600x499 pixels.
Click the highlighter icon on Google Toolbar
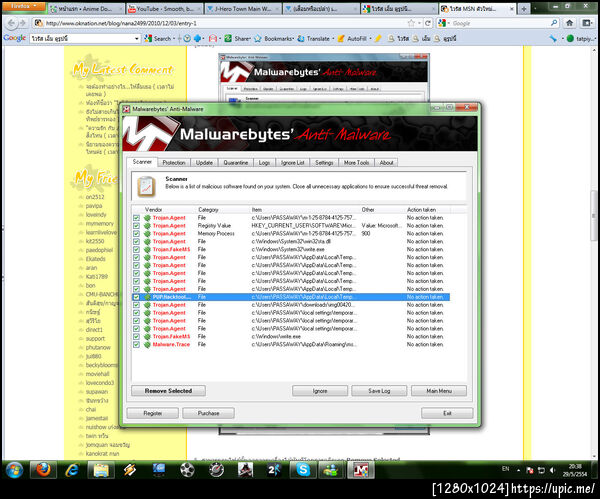click(378, 38)
